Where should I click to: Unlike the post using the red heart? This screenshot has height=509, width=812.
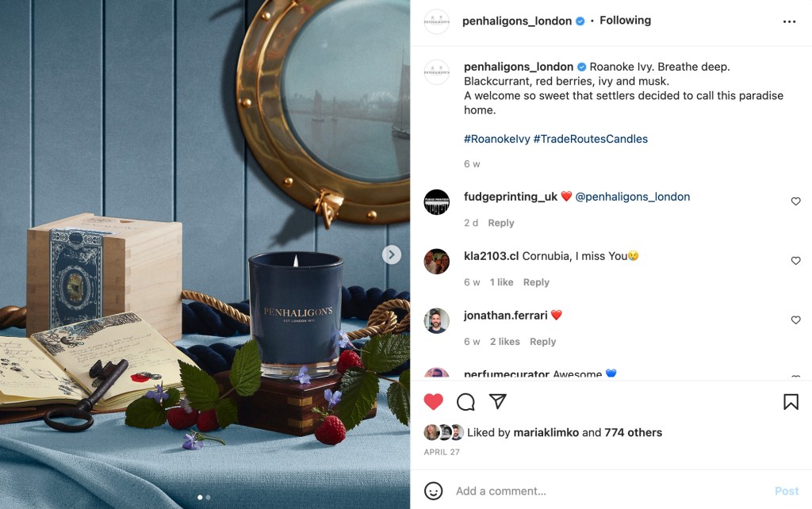tap(434, 402)
